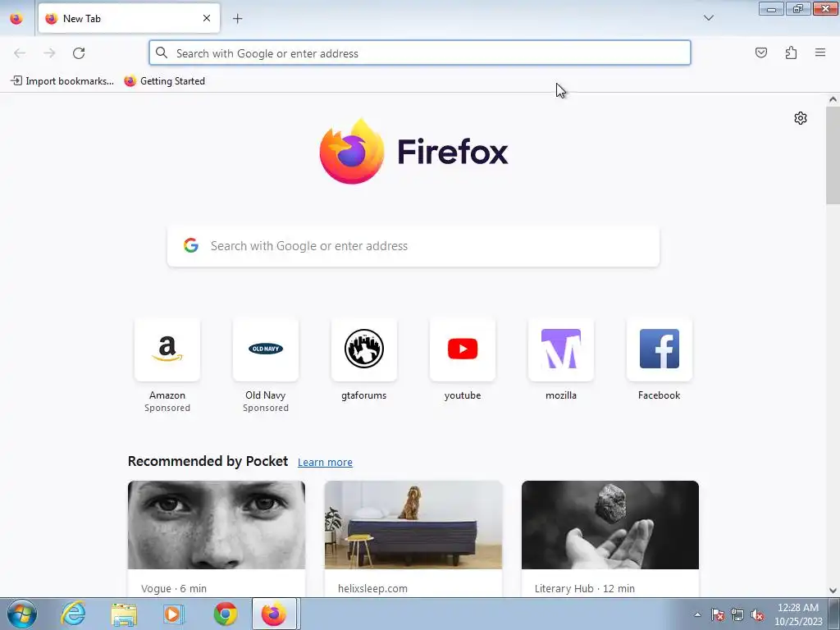Click the Firefox logo on page
This screenshot has width=840, height=630.
pyautogui.click(x=413, y=152)
